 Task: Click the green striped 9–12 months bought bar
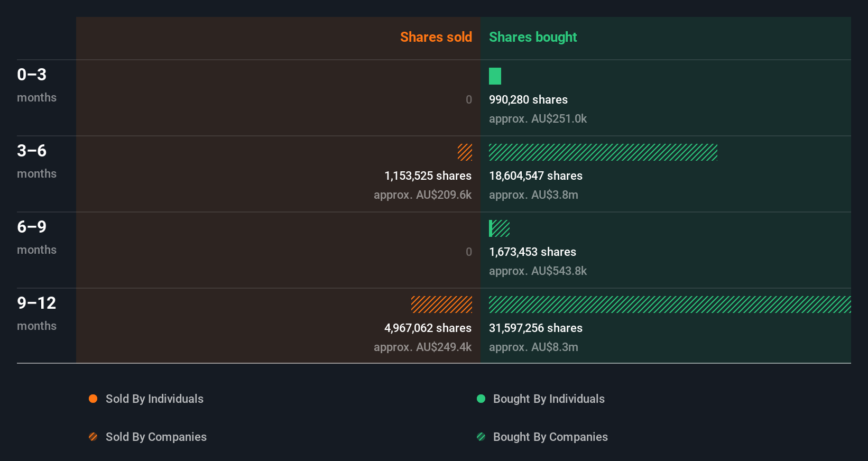(x=670, y=305)
